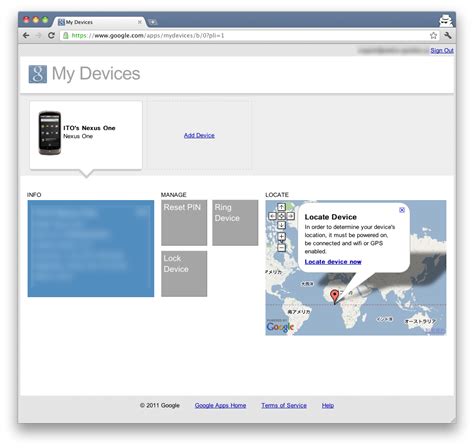Open a new tab button
The image size is (474, 448).
tap(153, 22)
